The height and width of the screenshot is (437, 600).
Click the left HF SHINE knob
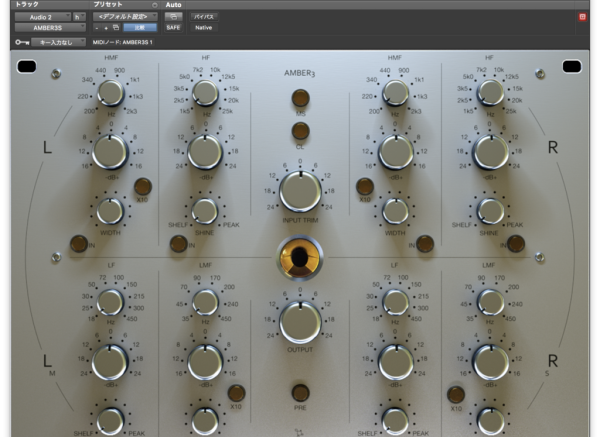pyautogui.click(x=205, y=211)
